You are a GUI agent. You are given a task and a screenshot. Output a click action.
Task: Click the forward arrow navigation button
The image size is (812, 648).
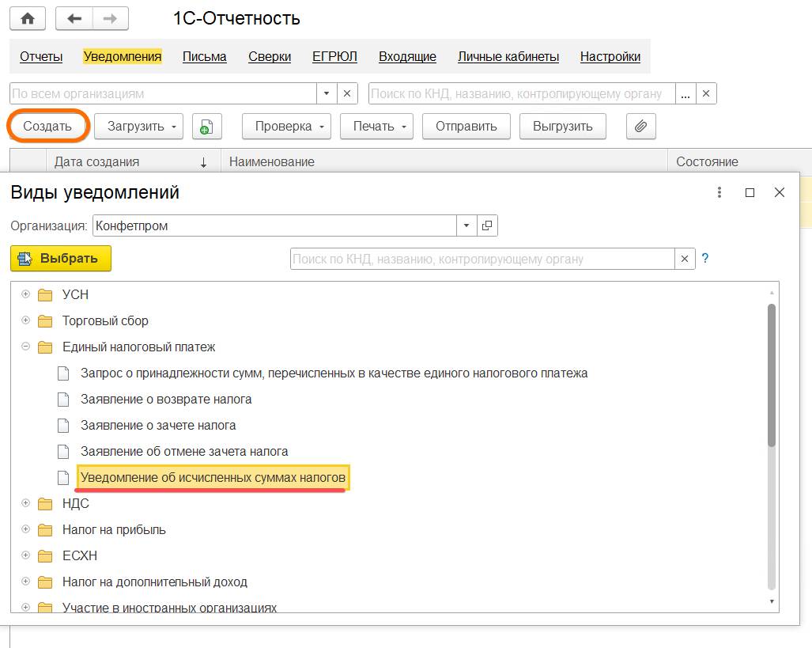tap(111, 18)
